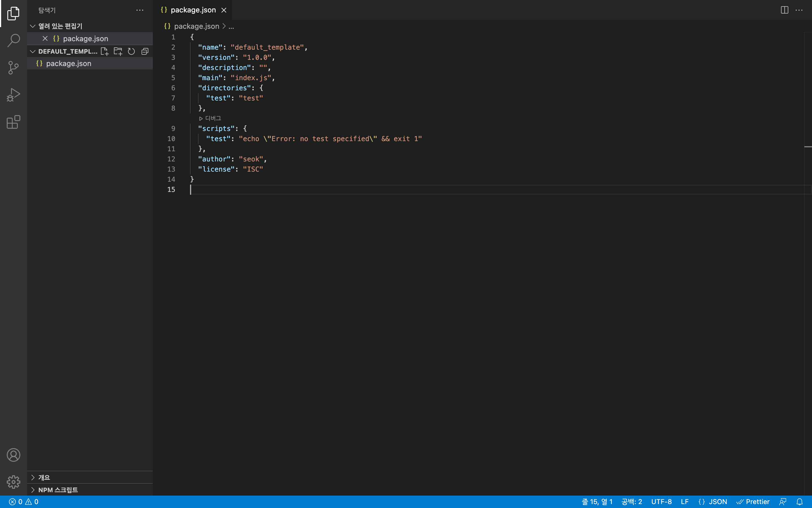Change file encoding UTF-8
The height and width of the screenshot is (508, 812).
661,502
